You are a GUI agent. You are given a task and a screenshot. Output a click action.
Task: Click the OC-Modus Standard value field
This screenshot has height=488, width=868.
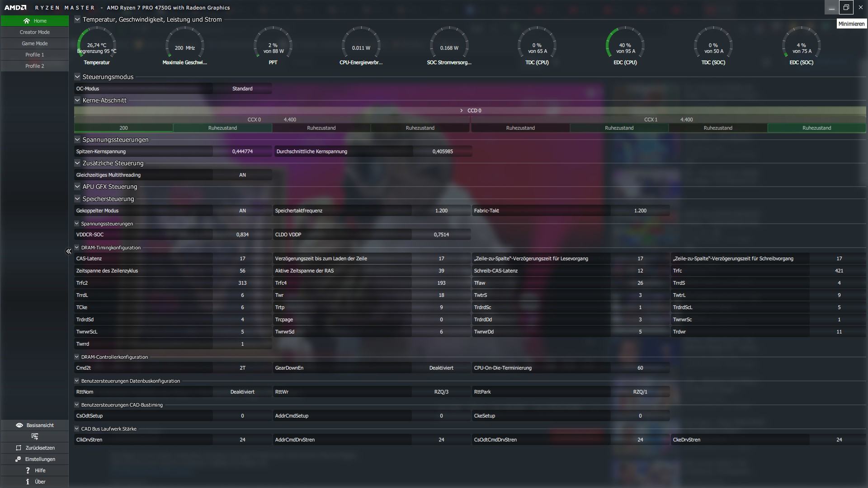242,89
